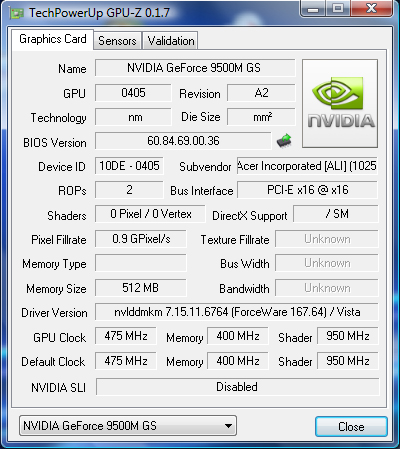Image resolution: width=400 pixels, height=449 pixels.
Task: Click the Name field showing GeForce 9500M GS
Action: (x=195, y=68)
